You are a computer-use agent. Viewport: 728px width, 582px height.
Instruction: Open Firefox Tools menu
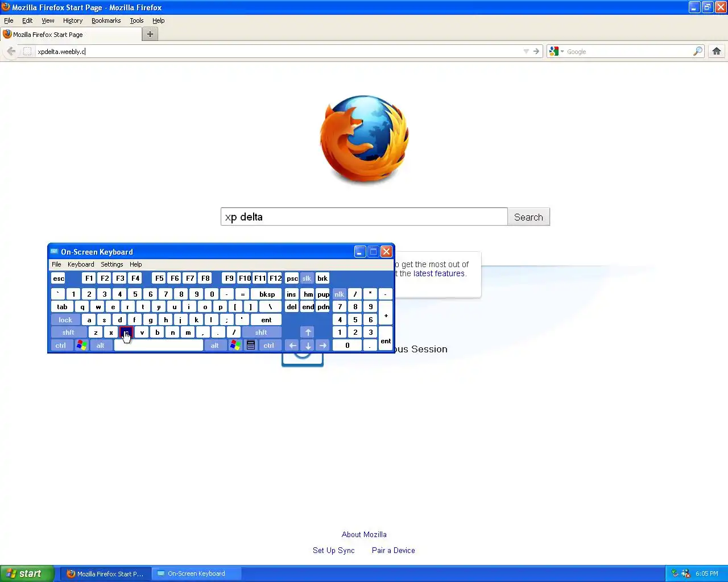136,20
